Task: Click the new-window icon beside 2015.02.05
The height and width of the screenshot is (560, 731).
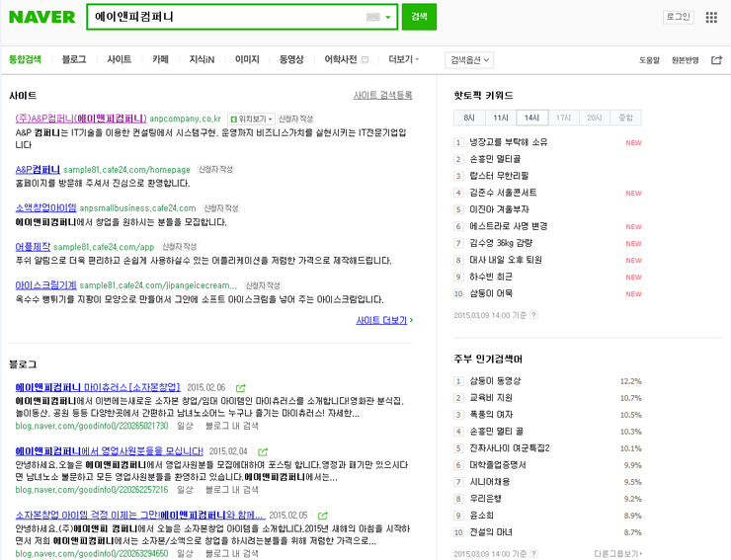Action: (323, 516)
